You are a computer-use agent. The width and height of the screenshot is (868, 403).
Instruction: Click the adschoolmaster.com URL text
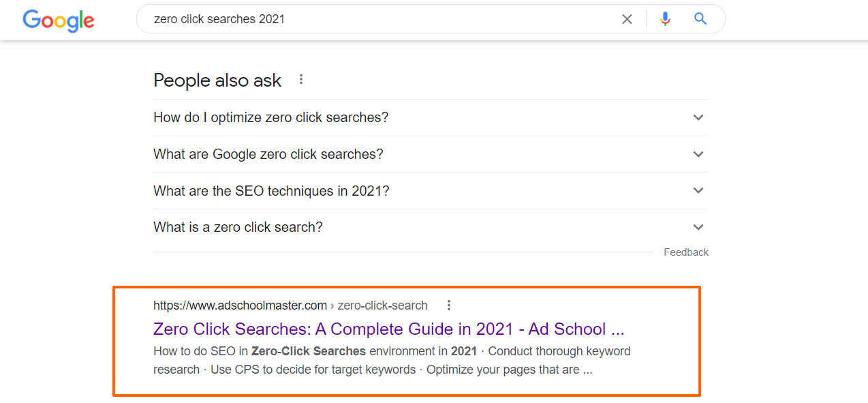pos(241,305)
